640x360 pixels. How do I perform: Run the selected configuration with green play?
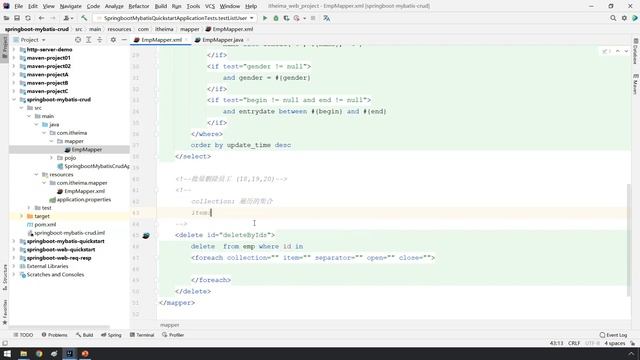pyautogui.click(x=265, y=18)
